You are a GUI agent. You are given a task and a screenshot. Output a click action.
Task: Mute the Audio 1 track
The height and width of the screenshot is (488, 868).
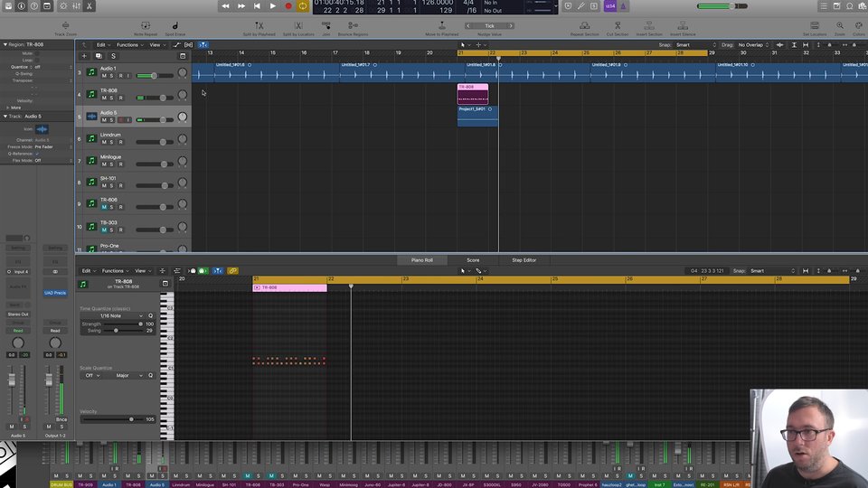[x=104, y=76]
